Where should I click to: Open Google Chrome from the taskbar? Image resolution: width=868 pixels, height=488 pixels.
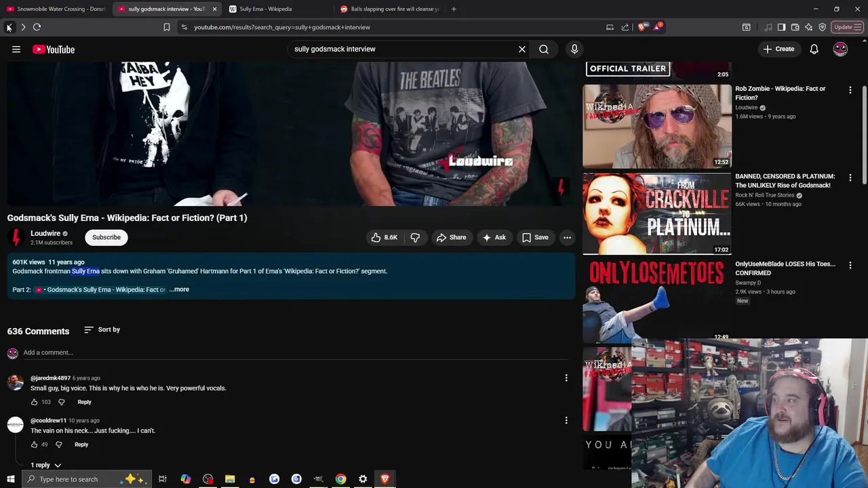pos(340,479)
